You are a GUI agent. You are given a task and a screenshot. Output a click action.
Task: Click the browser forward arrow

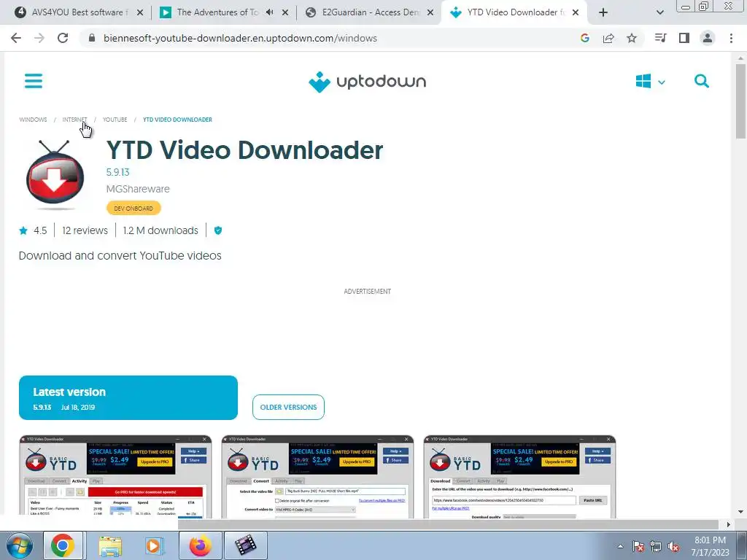(x=39, y=38)
